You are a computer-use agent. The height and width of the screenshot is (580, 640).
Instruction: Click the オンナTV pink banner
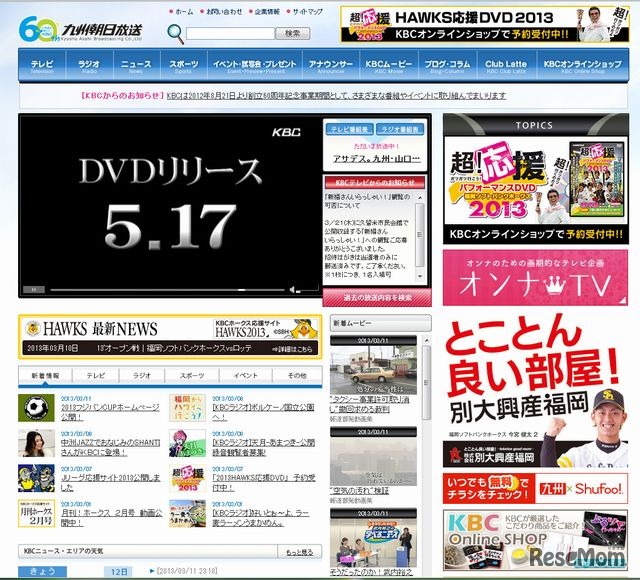click(x=535, y=278)
